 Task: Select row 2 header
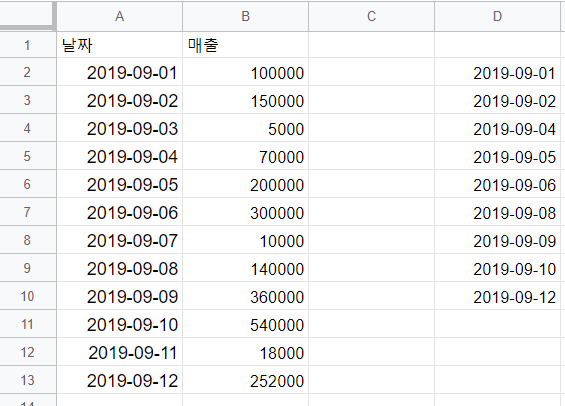[27, 72]
